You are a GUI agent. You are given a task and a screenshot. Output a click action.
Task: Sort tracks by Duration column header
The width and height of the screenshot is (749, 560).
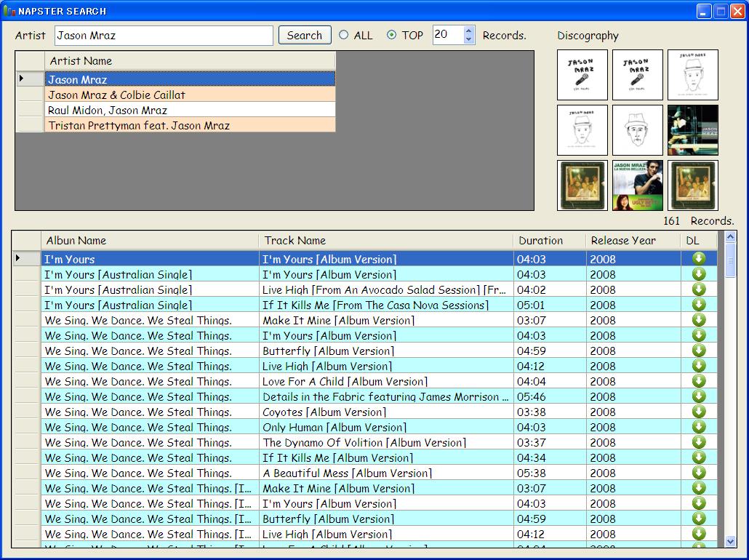(x=550, y=240)
